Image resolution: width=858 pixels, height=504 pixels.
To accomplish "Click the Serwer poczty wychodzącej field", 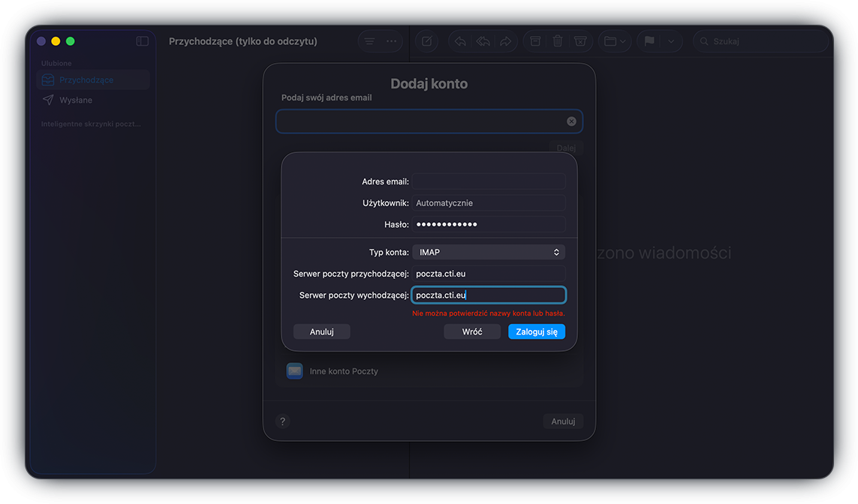I will [489, 294].
